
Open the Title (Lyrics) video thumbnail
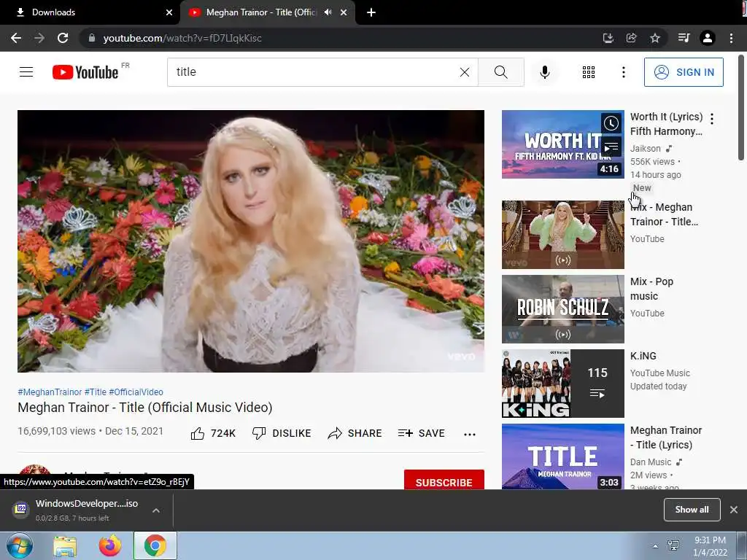tap(562, 456)
